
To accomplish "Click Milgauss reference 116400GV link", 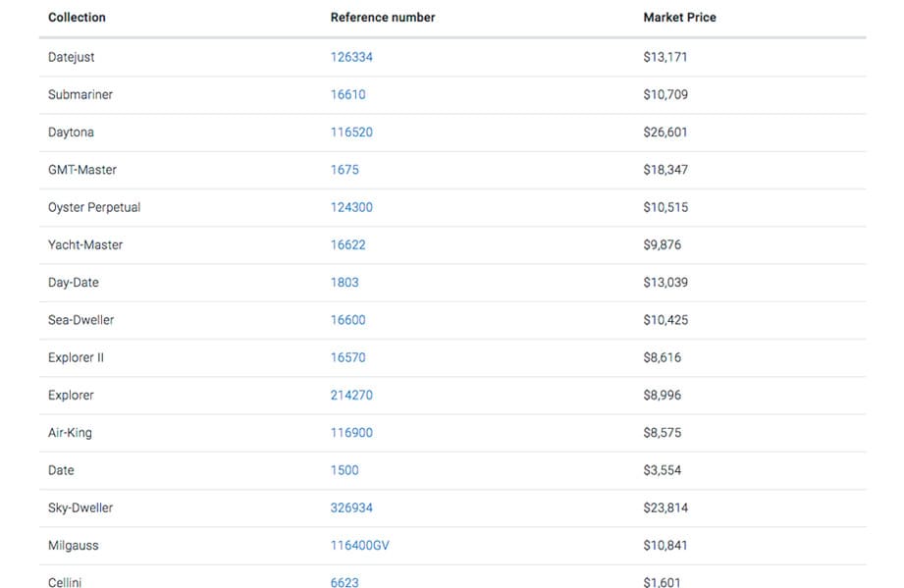I will [359, 545].
